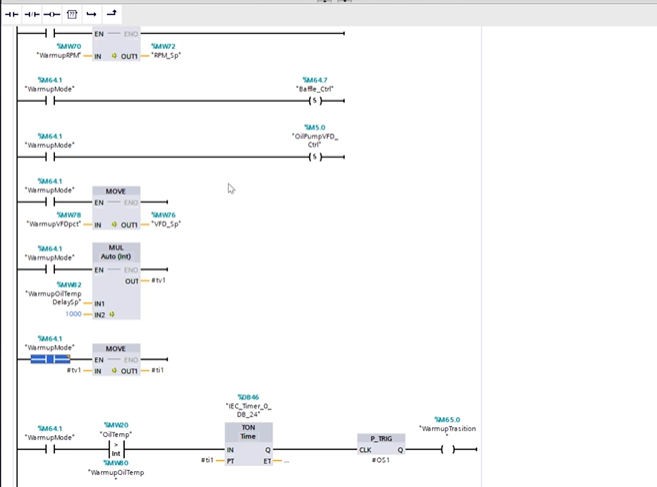Click the %M5.0 address label
This screenshot has height=487, width=657.
coord(315,127)
